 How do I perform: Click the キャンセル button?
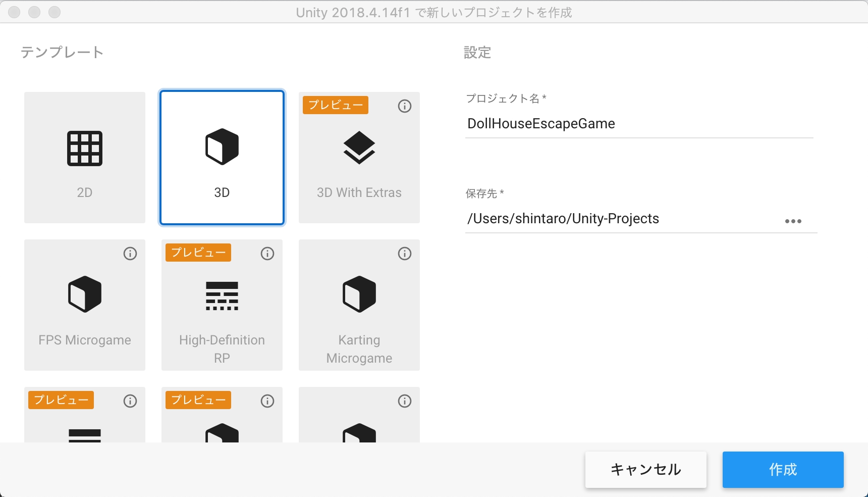point(646,470)
